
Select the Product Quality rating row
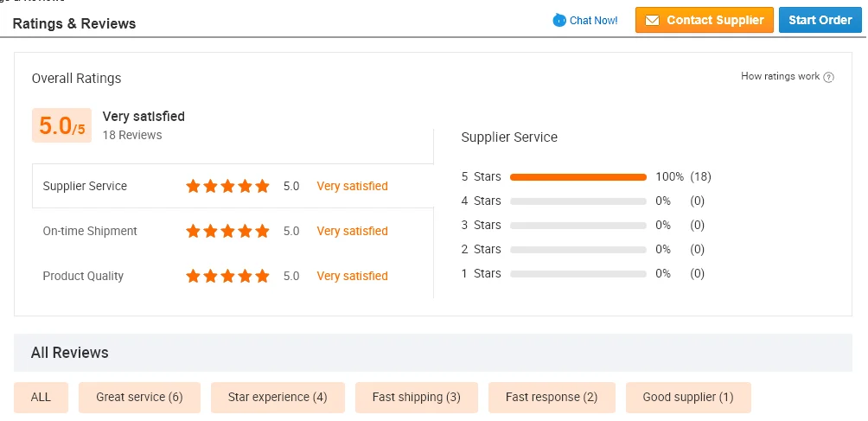click(x=83, y=276)
